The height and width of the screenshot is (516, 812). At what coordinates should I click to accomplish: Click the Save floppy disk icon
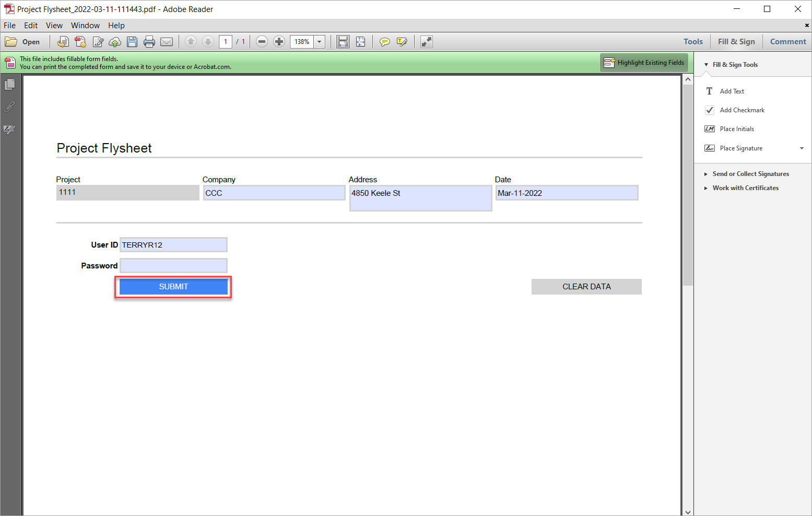(132, 42)
